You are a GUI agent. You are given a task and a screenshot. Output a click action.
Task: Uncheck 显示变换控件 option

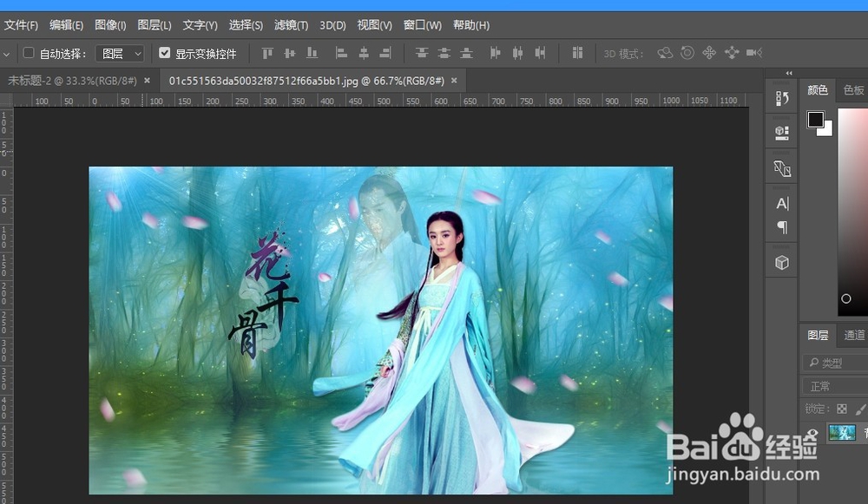165,53
